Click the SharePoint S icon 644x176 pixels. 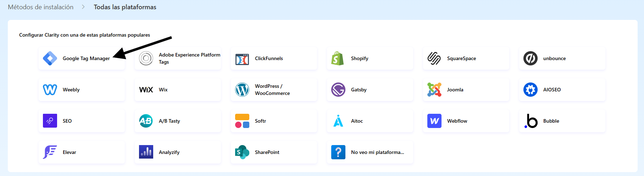pyautogui.click(x=242, y=152)
